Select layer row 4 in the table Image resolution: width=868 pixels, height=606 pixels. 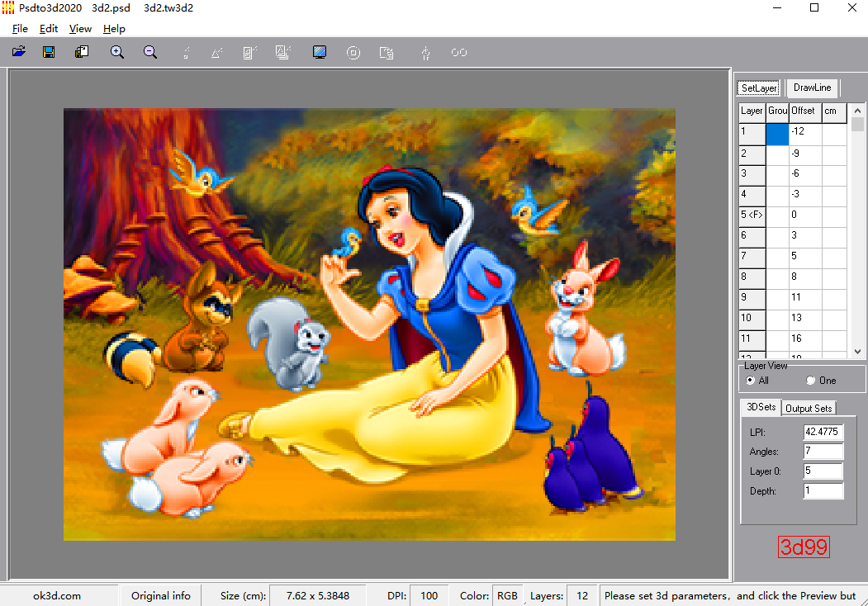coord(752,196)
